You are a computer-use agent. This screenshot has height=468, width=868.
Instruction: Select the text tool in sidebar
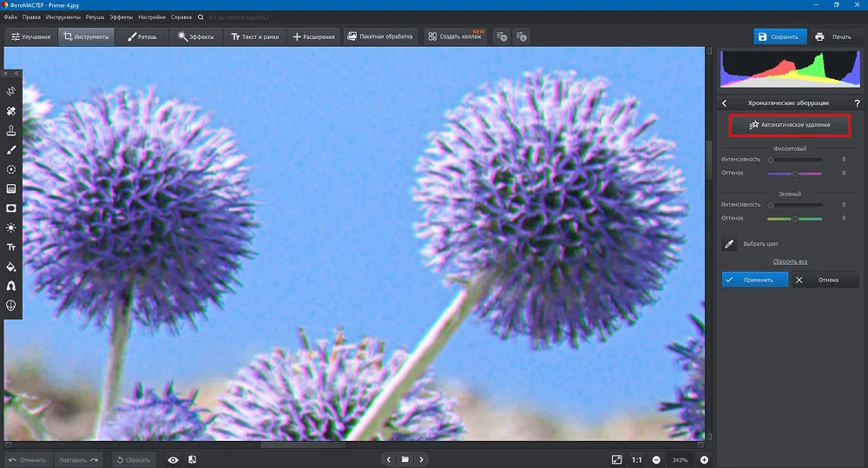(x=11, y=247)
